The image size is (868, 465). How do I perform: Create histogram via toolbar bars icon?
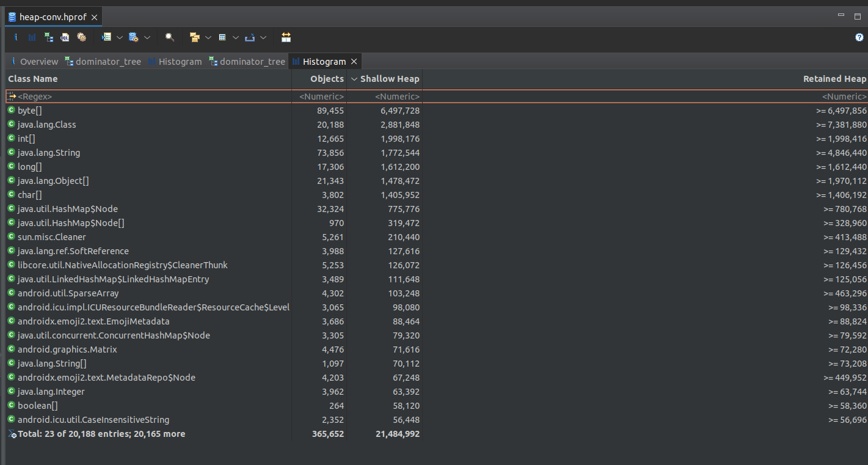[32, 37]
